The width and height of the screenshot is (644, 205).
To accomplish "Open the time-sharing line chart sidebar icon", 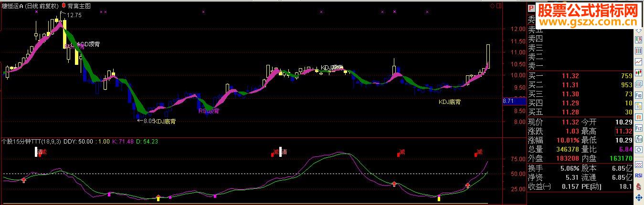I will 638,62.
